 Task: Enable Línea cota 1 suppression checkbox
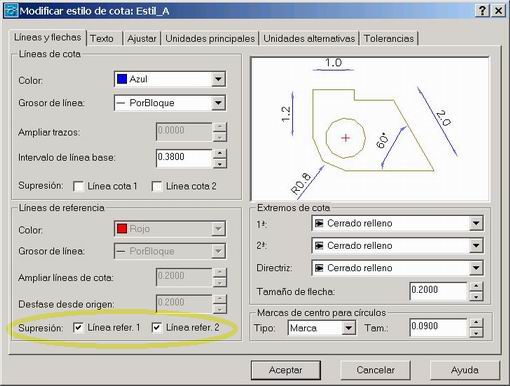coord(79,186)
